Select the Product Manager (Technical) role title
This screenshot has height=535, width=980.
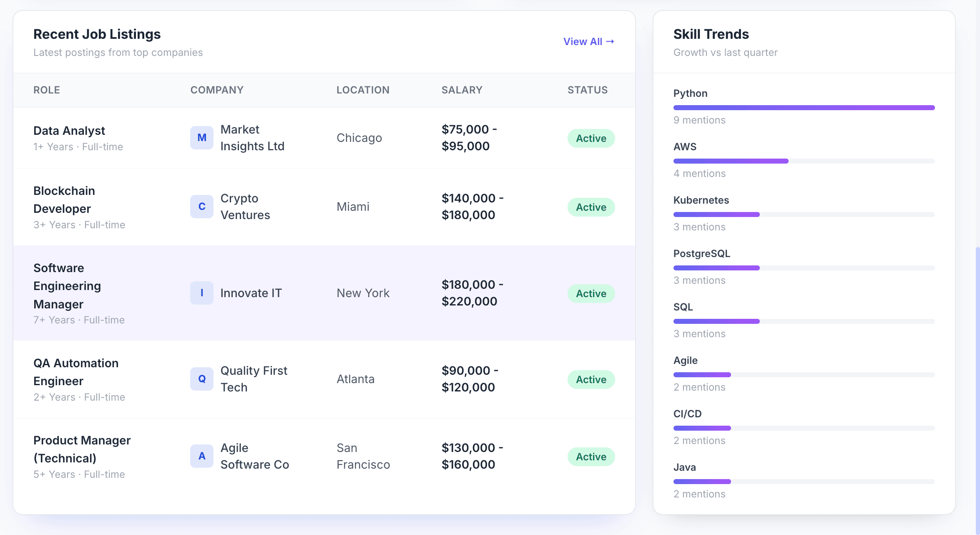82,449
